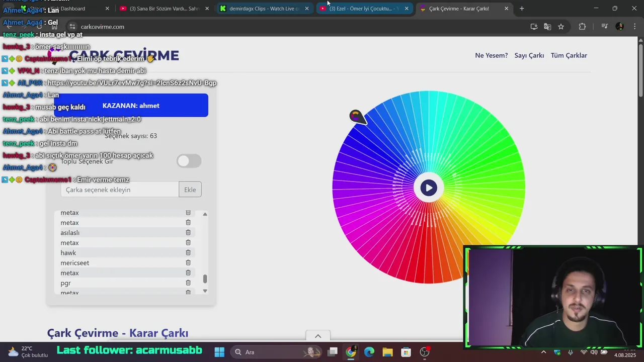Image resolution: width=644 pixels, height=362 pixels.
Task: Open the clock showing 4.08.2025
Action: pyautogui.click(x=625, y=352)
